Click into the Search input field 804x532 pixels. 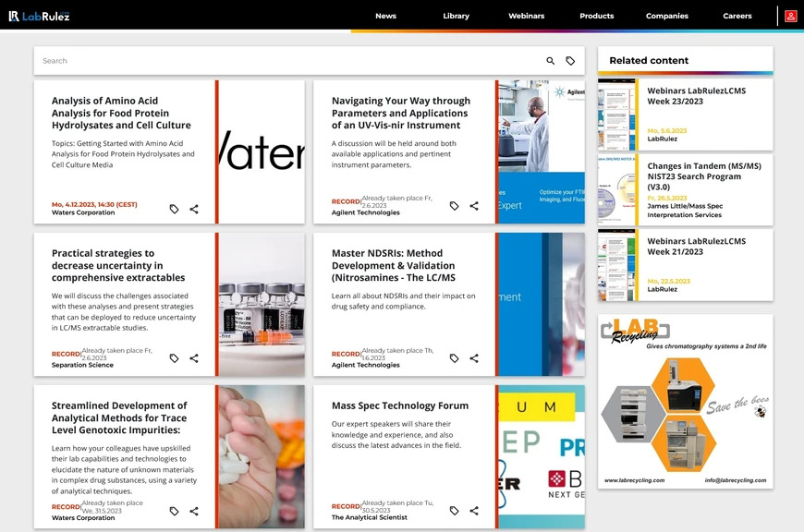[277, 61]
